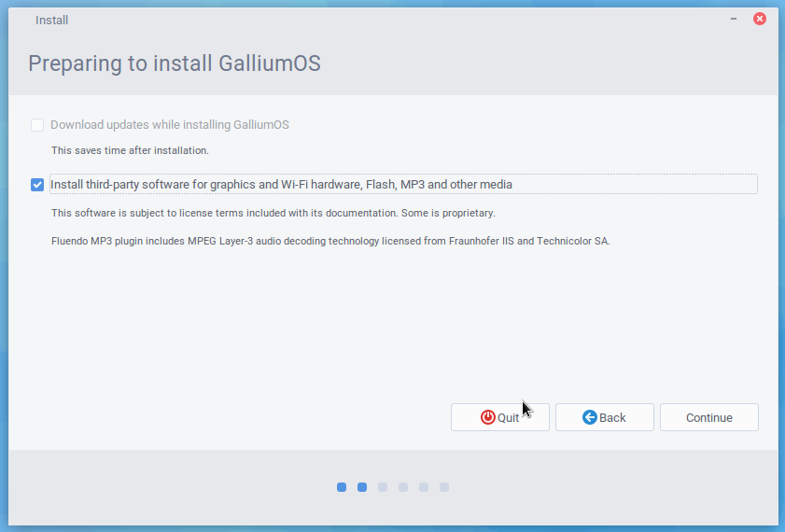
Task: Continue to the next install step
Action: click(708, 417)
